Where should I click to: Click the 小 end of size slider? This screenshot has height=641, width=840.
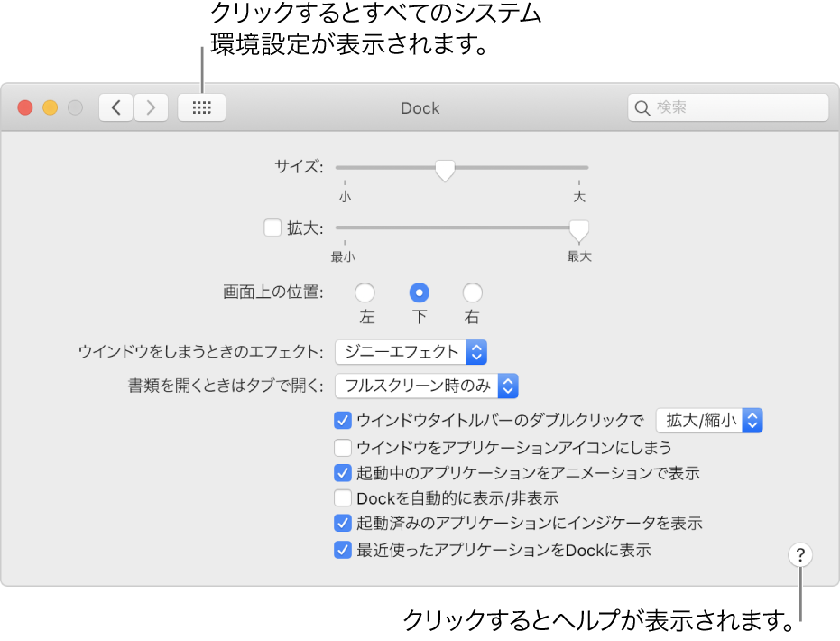coord(345,197)
